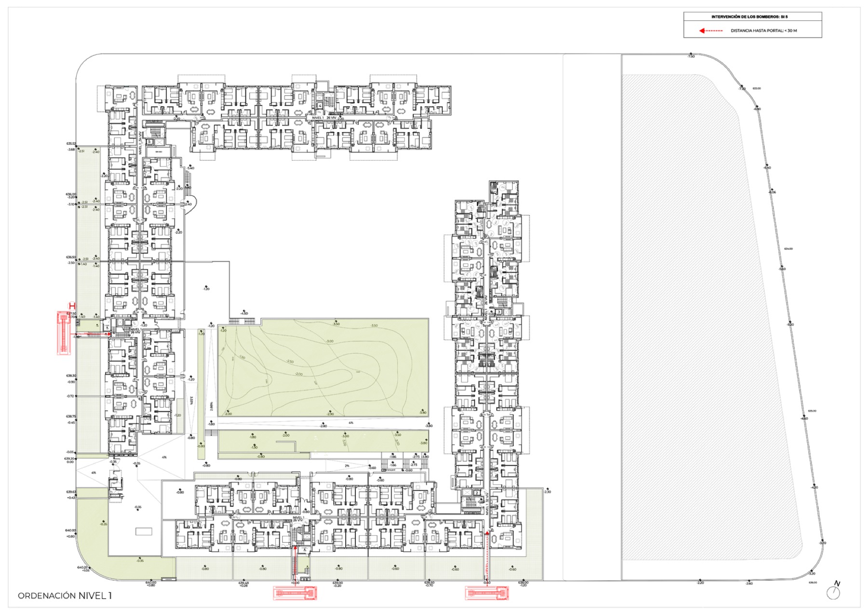Click stair core number 2 label

pos(476,493)
